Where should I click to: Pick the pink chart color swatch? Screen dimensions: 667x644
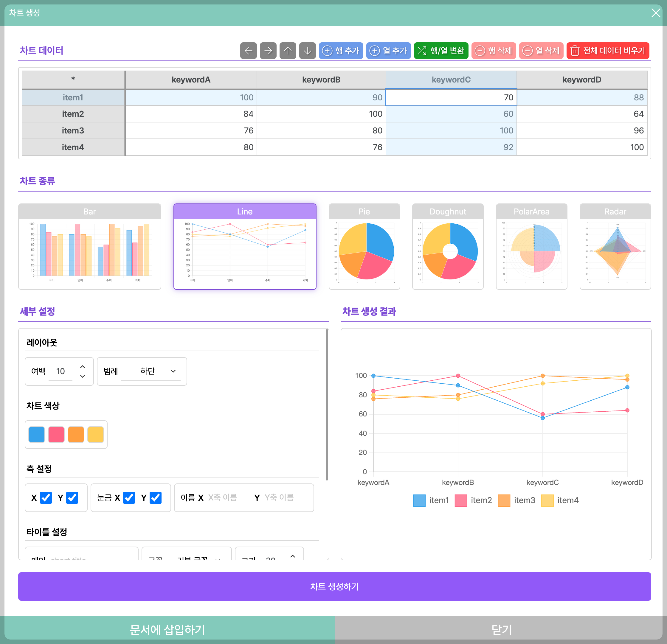pyautogui.click(x=56, y=434)
